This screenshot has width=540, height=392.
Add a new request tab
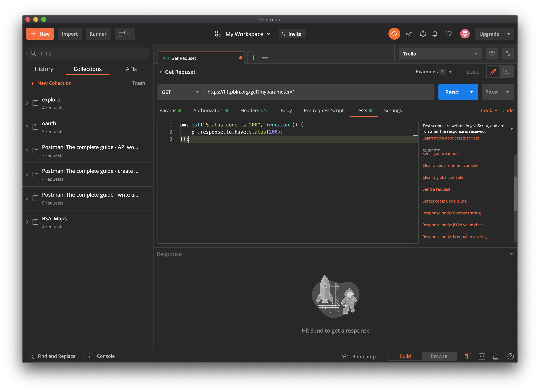pos(253,58)
